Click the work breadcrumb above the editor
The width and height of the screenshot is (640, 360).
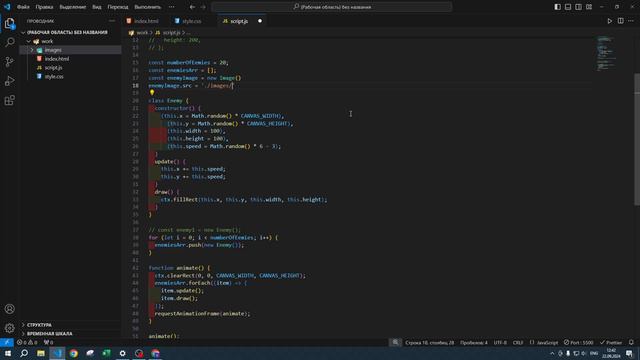[142, 33]
